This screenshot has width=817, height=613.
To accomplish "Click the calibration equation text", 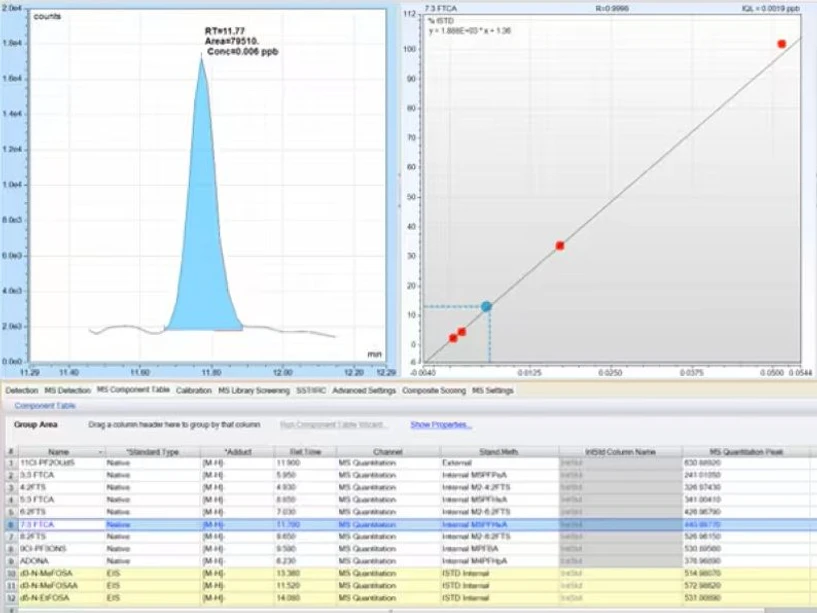I will point(469,31).
